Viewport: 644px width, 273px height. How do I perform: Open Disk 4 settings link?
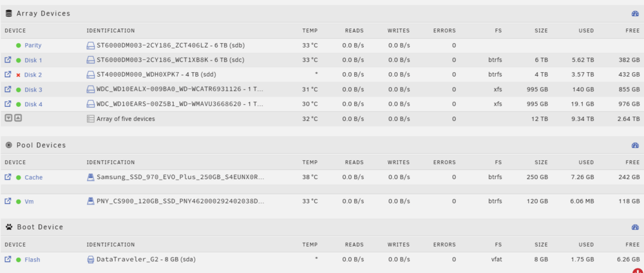(x=33, y=105)
